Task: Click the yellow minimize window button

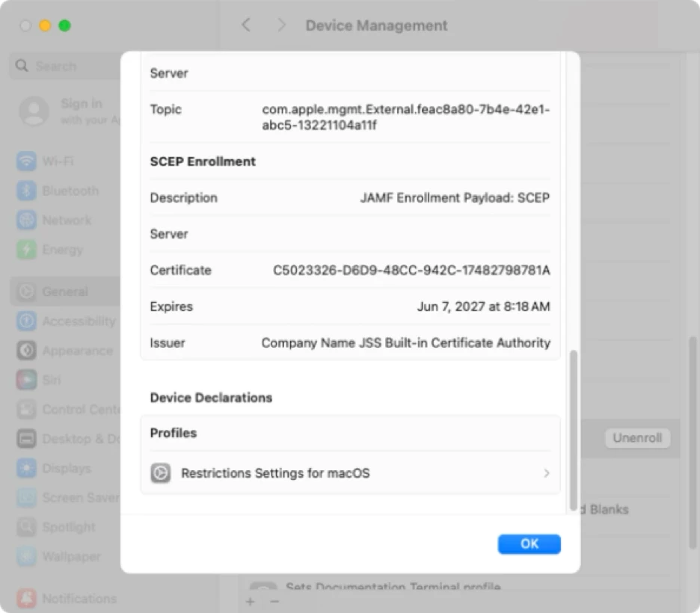Action: (45, 25)
